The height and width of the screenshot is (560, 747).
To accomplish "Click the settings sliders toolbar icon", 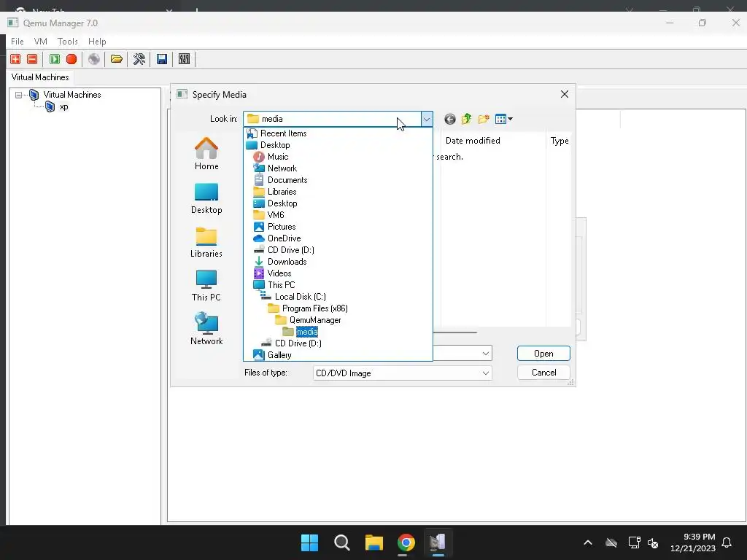I will tap(184, 59).
